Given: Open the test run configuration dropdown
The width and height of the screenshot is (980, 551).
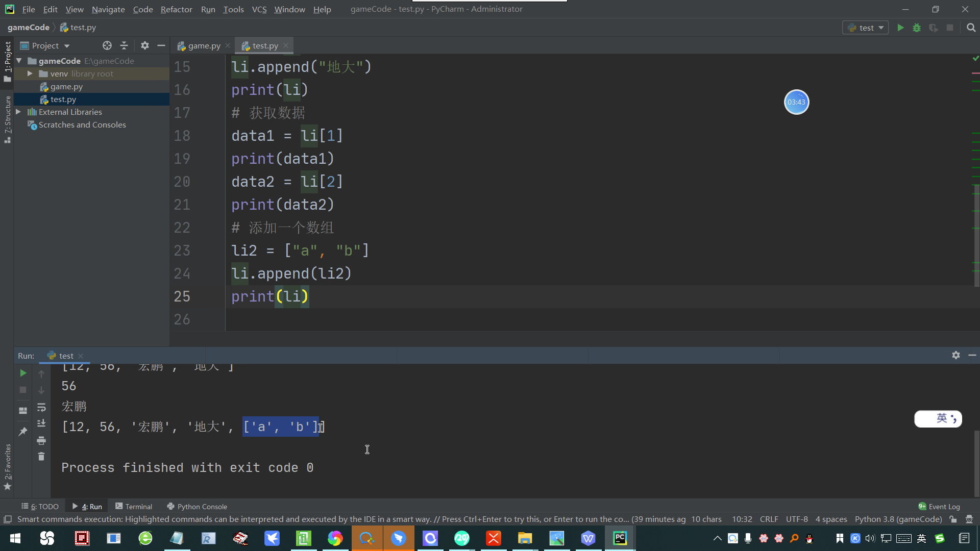Looking at the screenshot, I should click(x=866, y=28).
